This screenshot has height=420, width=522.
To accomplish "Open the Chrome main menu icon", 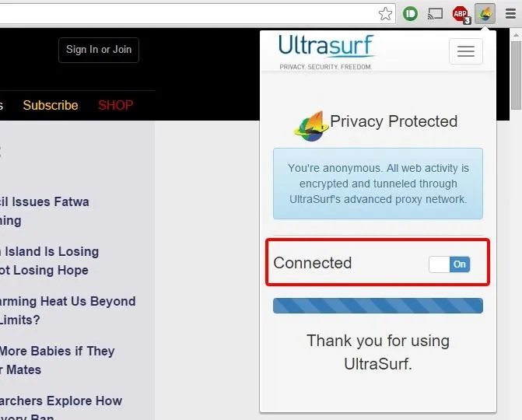I will coord(510,14).
